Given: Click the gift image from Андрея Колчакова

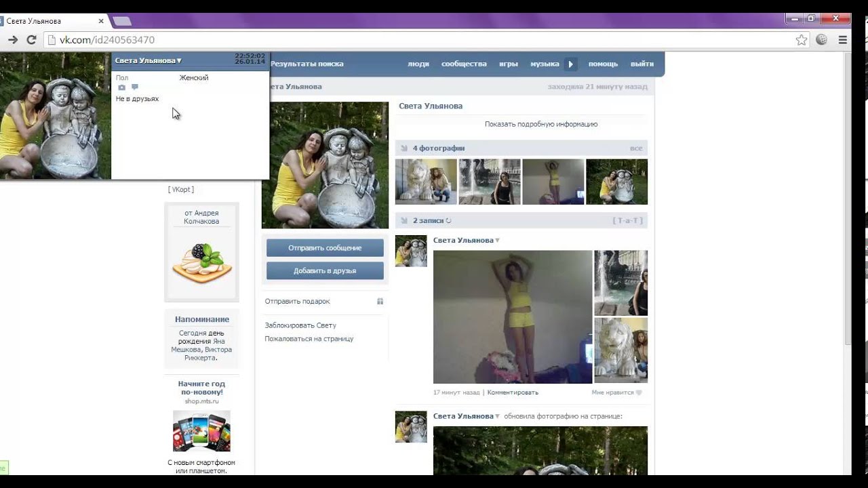Looking at the screenshot, I should point(201,263).
